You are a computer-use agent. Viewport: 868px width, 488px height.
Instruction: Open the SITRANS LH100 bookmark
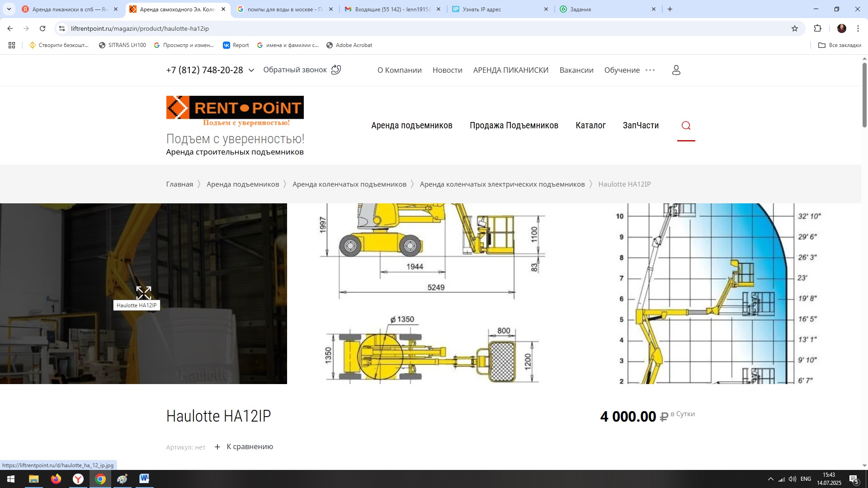click(123, 45)
